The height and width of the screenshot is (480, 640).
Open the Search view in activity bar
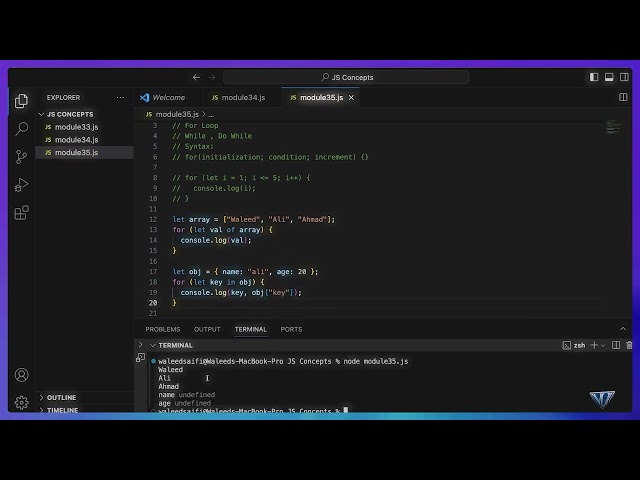tap(21, 129)
